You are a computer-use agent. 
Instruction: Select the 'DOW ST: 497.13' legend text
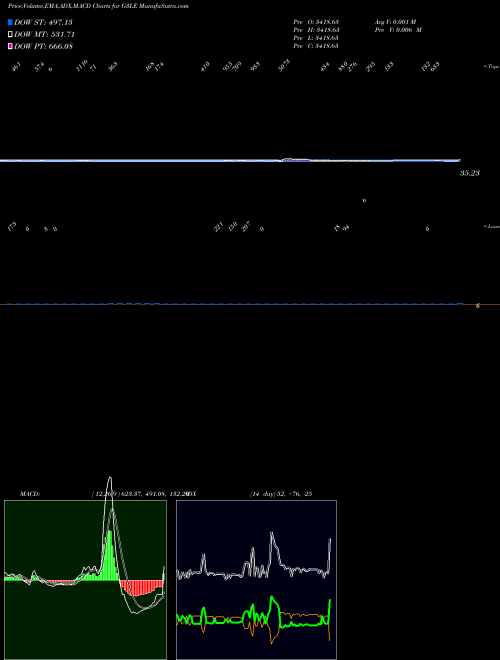pyautogui.click(x=43, y=22)
